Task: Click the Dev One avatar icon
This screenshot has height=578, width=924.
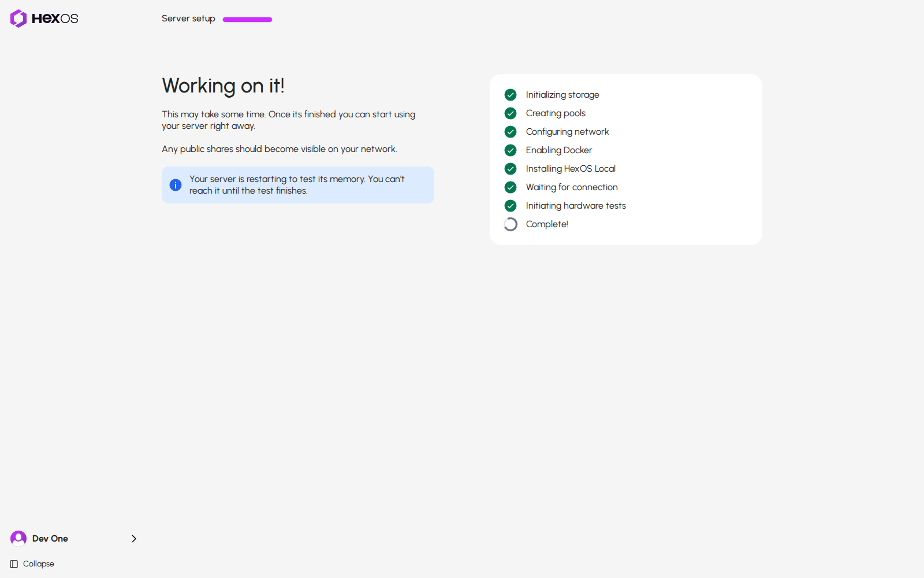Action: pos(18,539)
